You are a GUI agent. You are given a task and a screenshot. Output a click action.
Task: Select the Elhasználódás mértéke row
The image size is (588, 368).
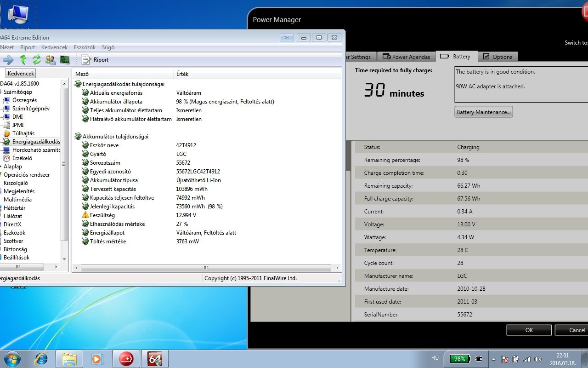pos(207,224)
